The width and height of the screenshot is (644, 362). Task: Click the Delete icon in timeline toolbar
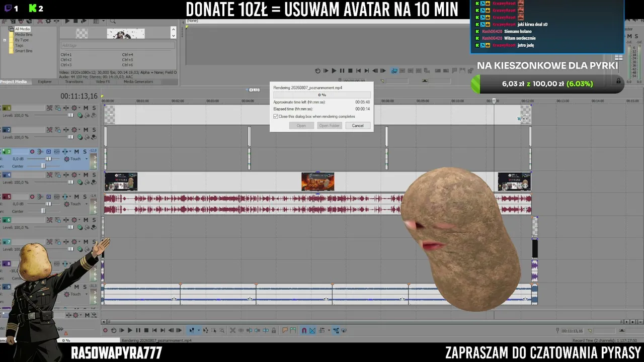coord(232,330)
